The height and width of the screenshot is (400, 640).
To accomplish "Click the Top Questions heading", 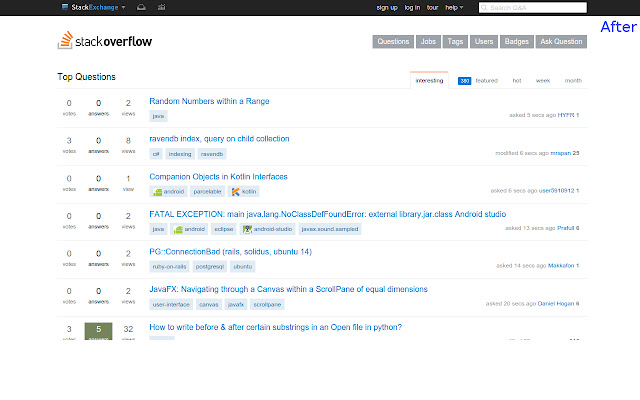I will [87, 77].
